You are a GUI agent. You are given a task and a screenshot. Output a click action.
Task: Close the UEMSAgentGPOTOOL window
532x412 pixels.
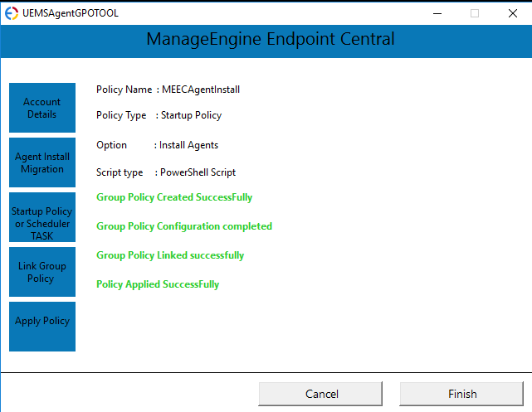click(x=513, y=13)
